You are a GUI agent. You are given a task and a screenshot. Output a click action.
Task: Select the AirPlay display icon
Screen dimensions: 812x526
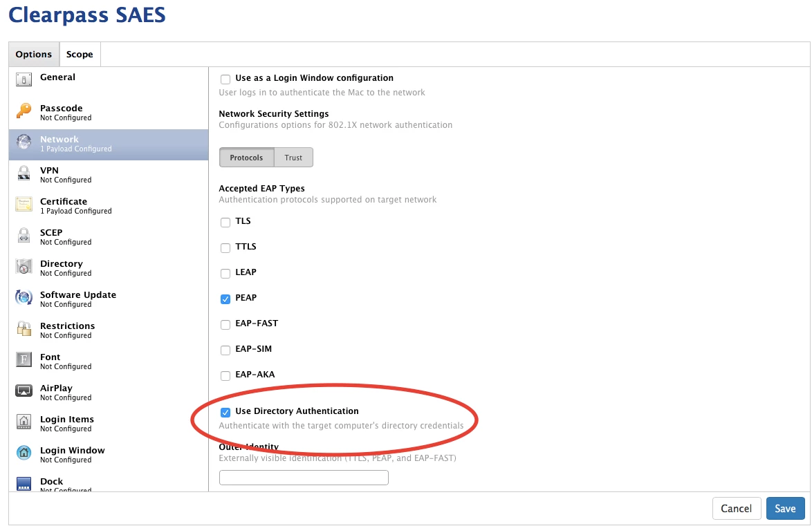(24, 391)
